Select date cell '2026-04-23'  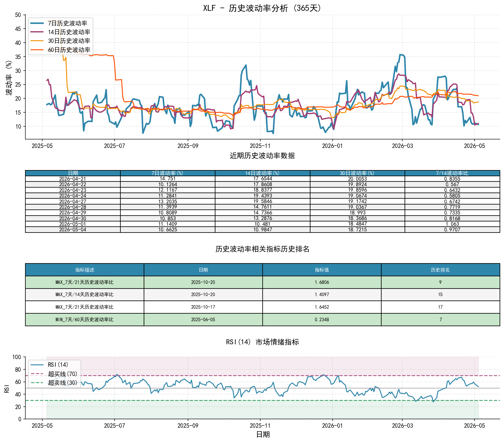click(x=73, y=190)
